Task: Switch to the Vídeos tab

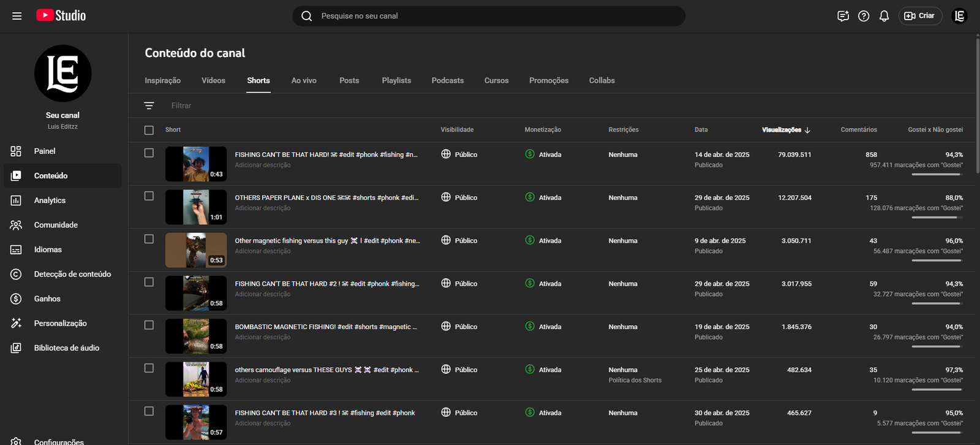Action: tap(213, 80)
